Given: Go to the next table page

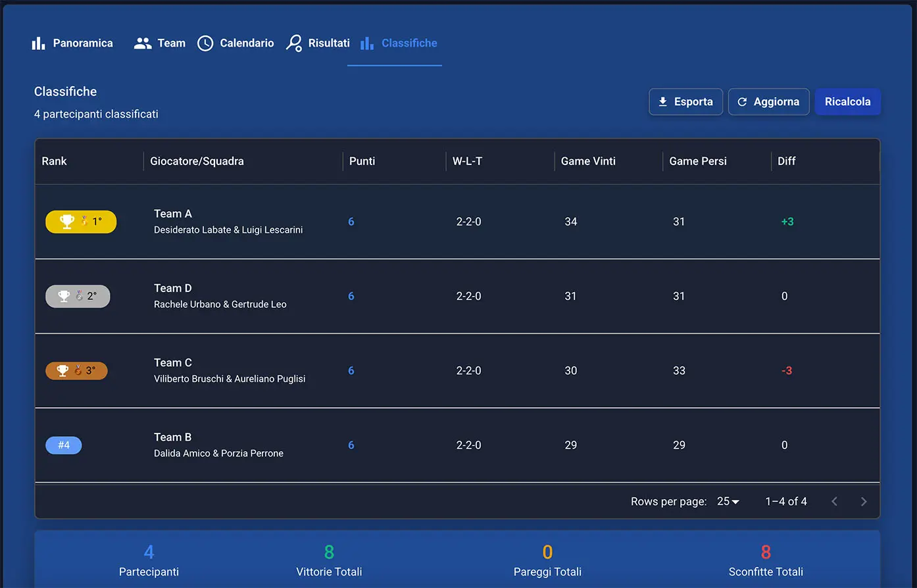Looking at the screenshot, I should pyautogui.click(x=864, y=502).
